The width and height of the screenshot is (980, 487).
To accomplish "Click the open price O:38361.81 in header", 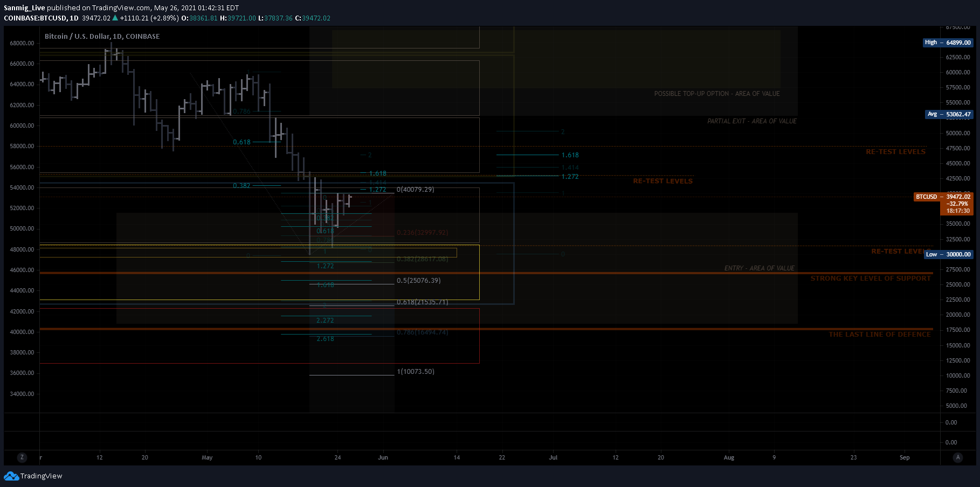I will [199, 18].
